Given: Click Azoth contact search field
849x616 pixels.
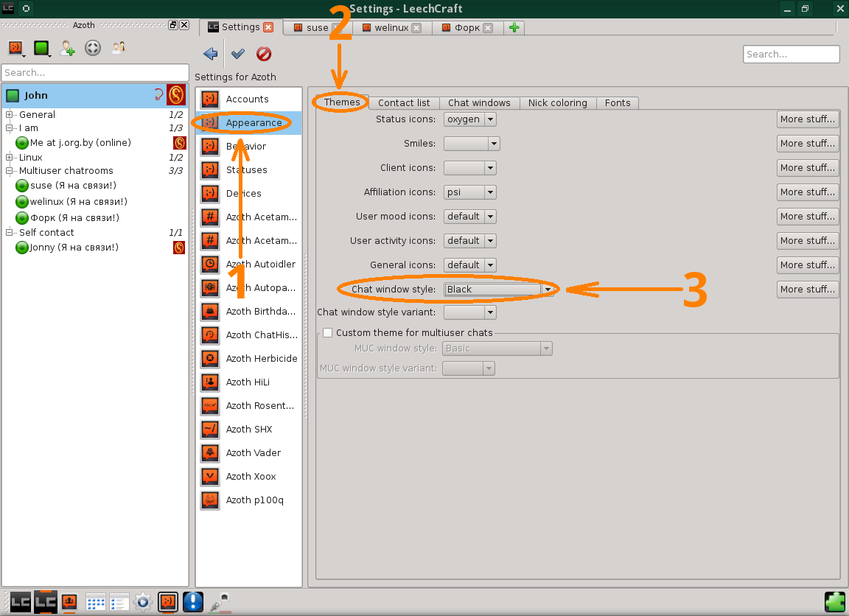Looking at the screenshot, I should tap(95, 72).
